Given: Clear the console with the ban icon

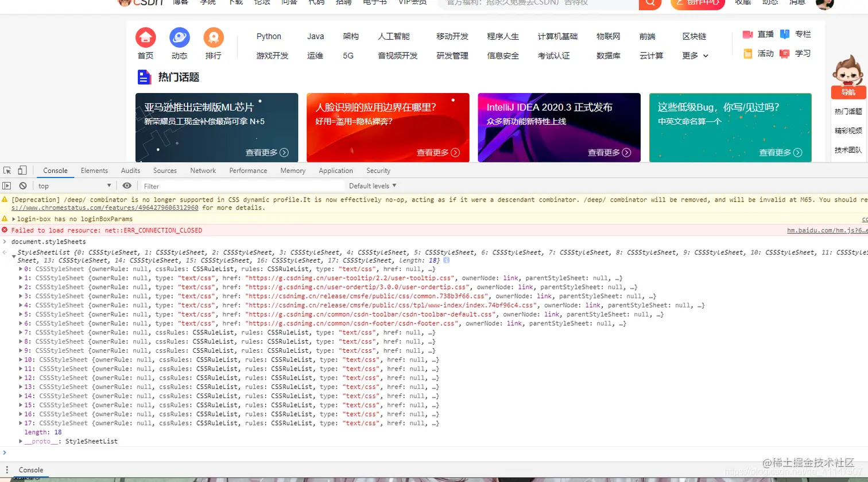Looking at the screenshot, I should point(23,186).
